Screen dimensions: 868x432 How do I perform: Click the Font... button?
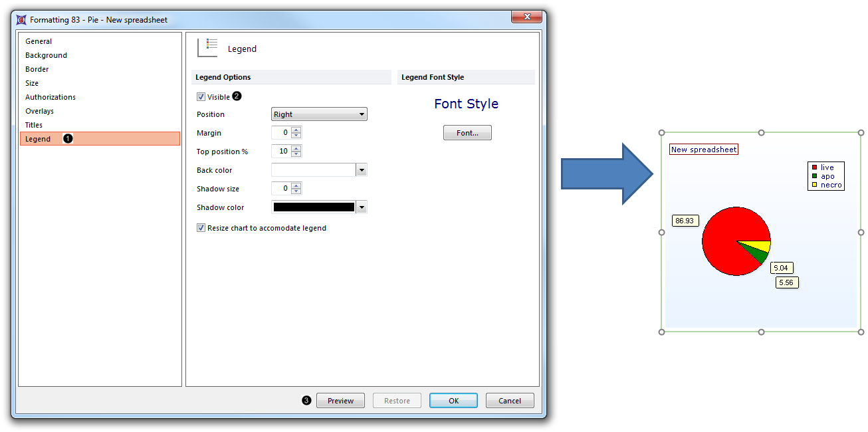[467, 133]
